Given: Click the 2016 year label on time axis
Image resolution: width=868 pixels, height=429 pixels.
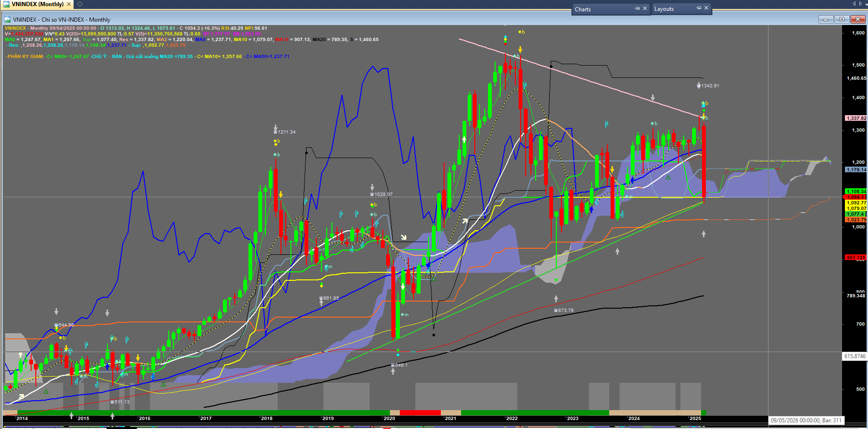Looking at the screenshot, I should pyautogui.click(x=145, y=418).
